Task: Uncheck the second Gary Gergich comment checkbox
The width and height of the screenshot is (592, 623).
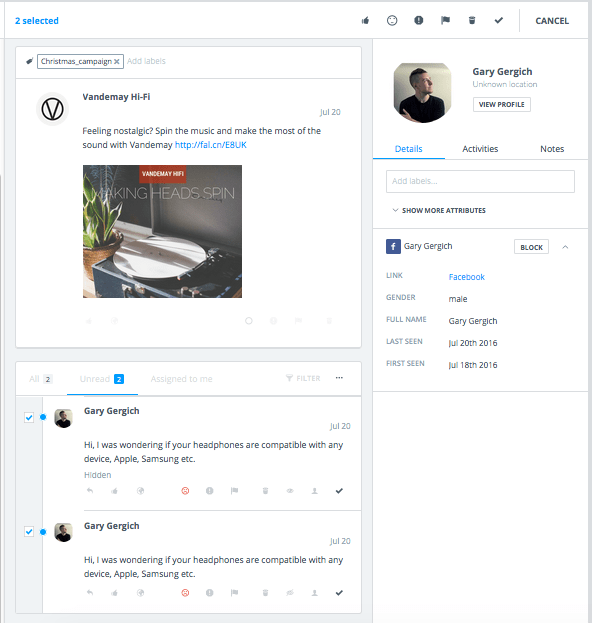Action: click(x=29, y=532)
